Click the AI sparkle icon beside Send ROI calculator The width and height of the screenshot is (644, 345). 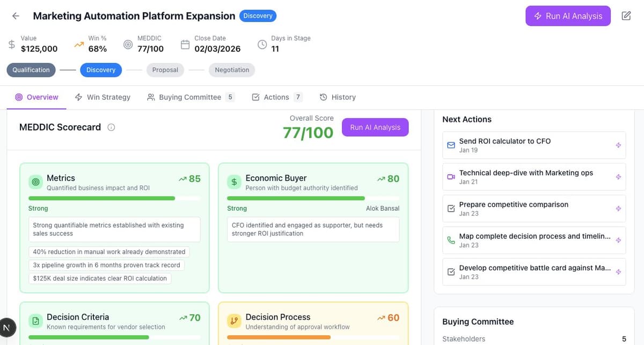point(617,145)
